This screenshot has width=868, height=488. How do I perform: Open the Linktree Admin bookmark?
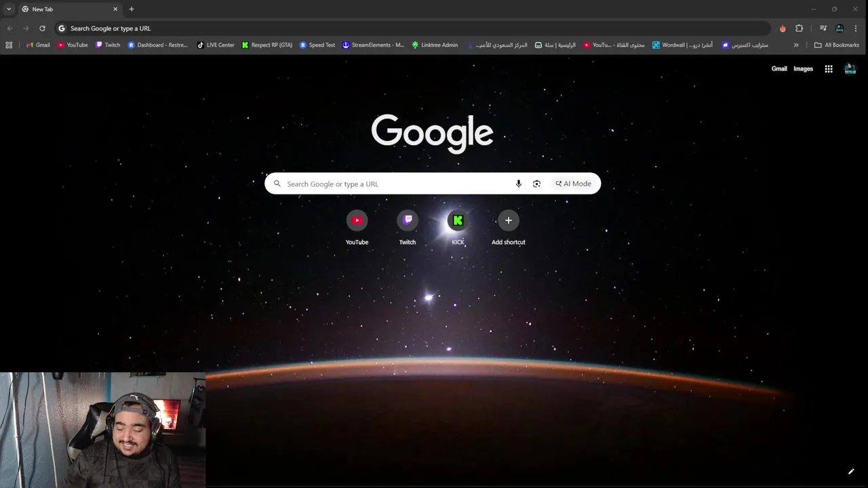(435, 45)
